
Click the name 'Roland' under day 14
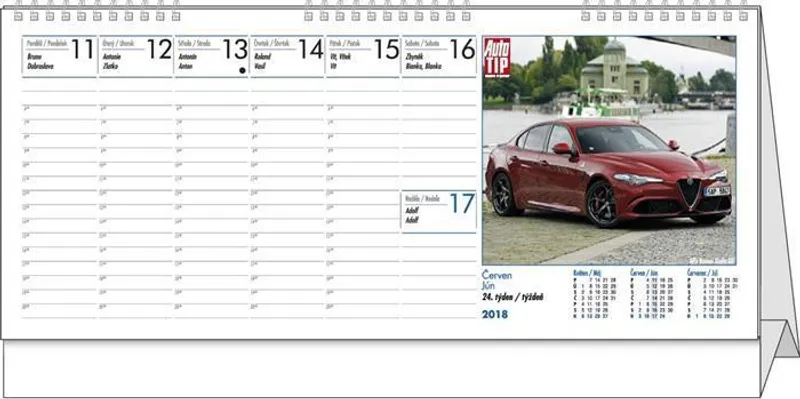pos(263,57)
